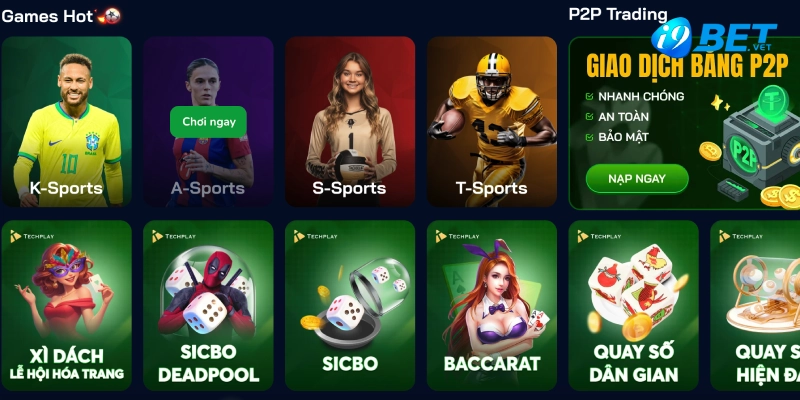The image size is (800, 400).
Task: Click the NHANH CHÓNG check mark
Action: coord(590,96)
